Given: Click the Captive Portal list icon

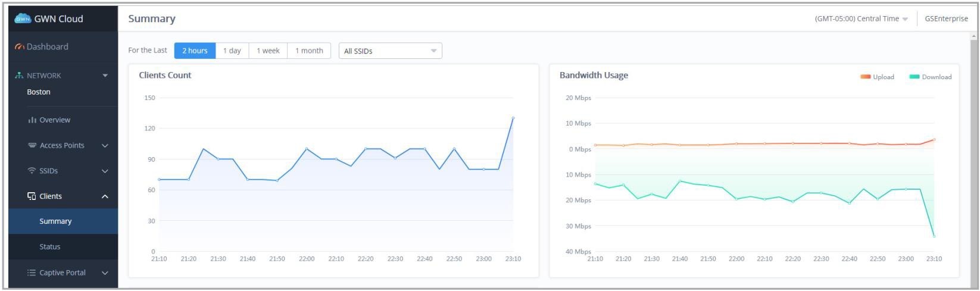Looking at the screenshot, I should 32,273.
